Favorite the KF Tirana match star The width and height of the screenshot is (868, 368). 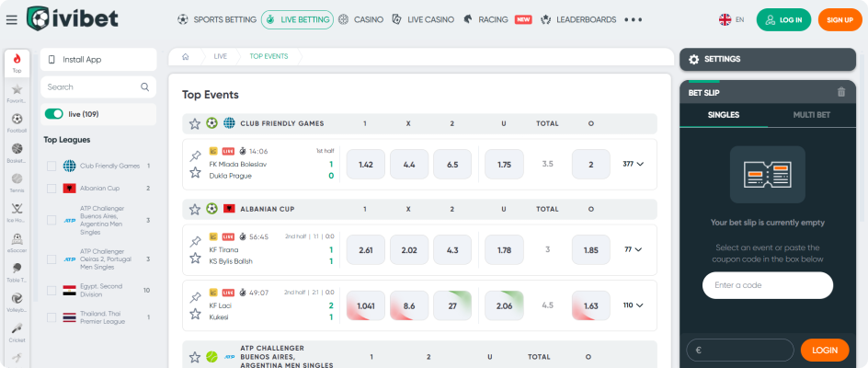[195, 259]
